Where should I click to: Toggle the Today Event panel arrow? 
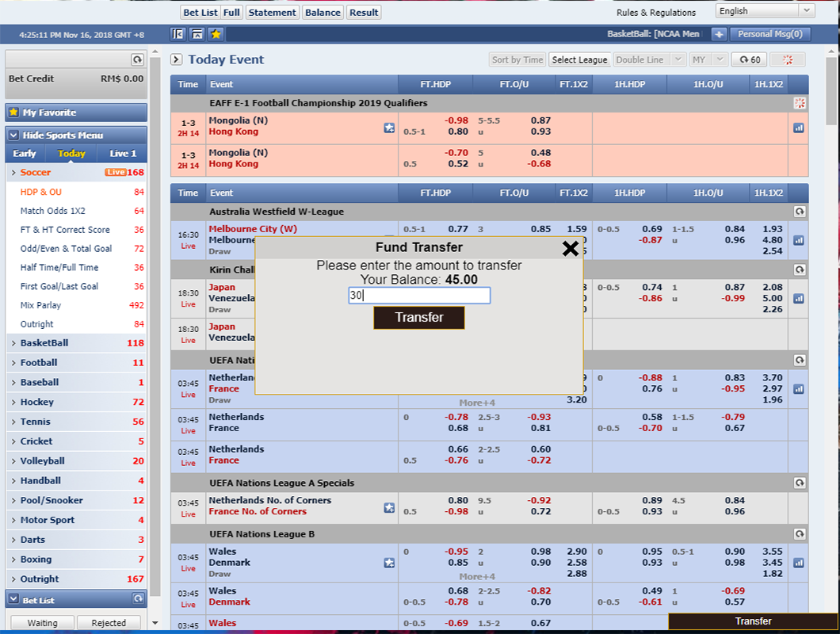(176, 59)
